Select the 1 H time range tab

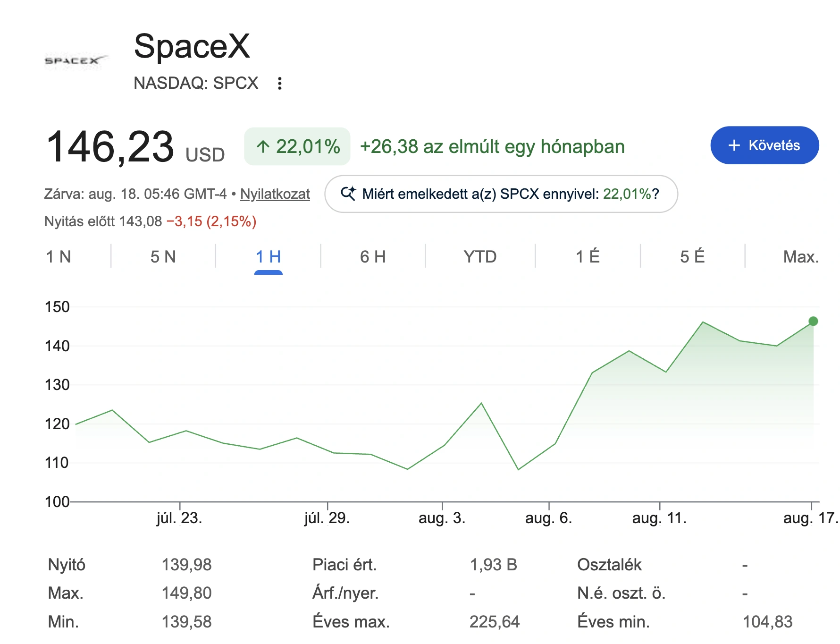(x=268, y=257)
